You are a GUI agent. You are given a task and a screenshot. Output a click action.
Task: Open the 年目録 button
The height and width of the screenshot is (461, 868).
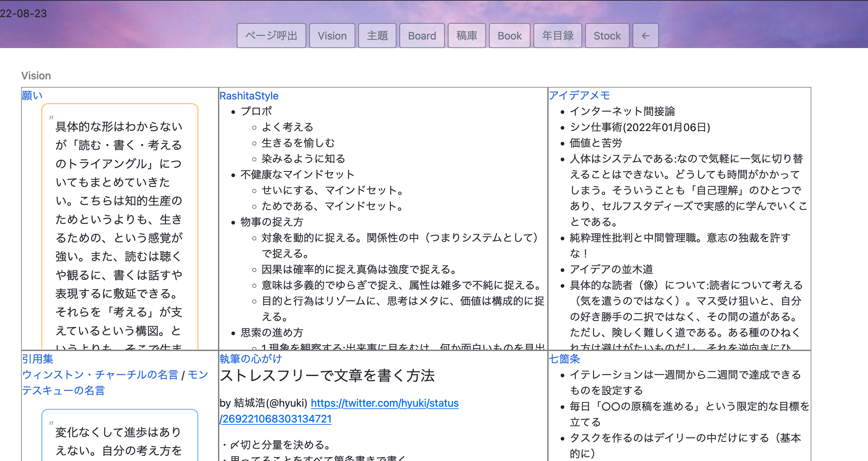(558, 36)
